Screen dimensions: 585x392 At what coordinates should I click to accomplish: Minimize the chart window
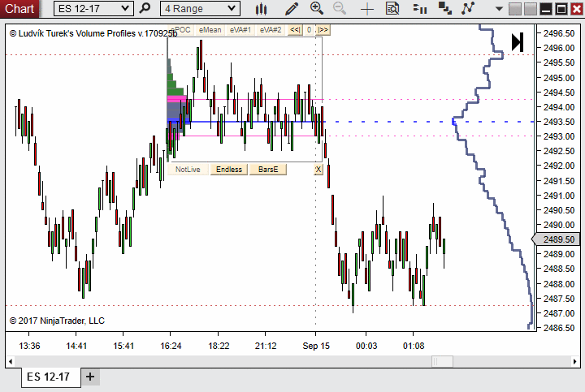546,9
